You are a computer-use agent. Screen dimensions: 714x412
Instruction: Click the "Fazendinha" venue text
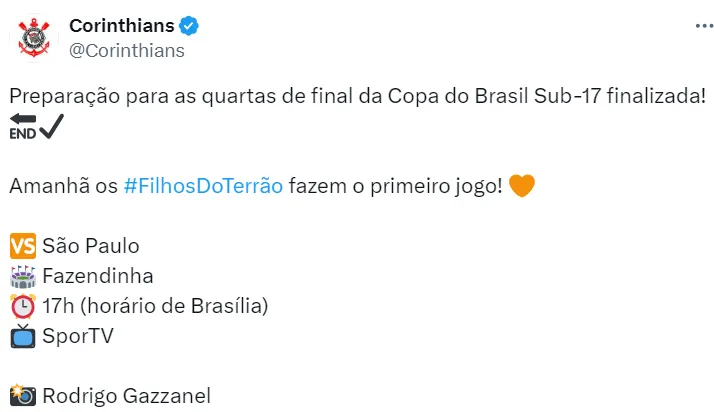(98, 276)
